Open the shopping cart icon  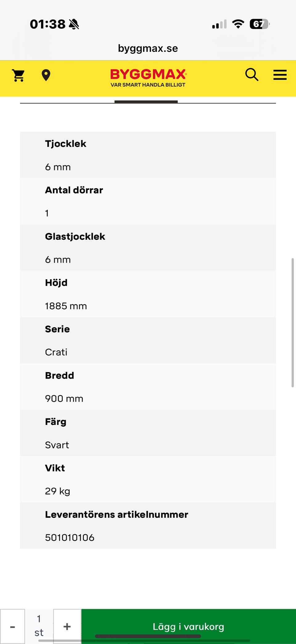18,75
